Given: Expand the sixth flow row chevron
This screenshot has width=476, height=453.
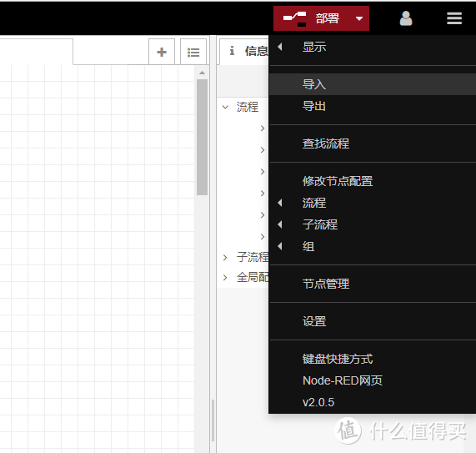Looking at the screenshot, I should (263, 237).
